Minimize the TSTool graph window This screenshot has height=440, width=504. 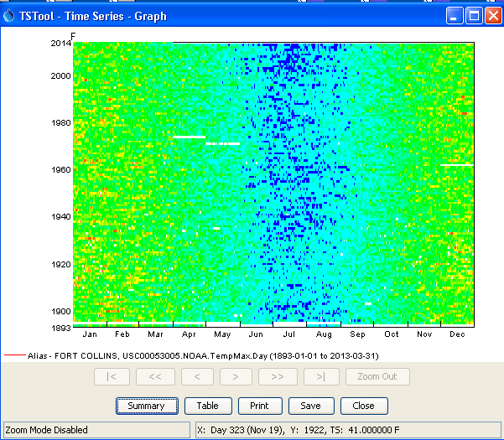[x=455, y=16]
